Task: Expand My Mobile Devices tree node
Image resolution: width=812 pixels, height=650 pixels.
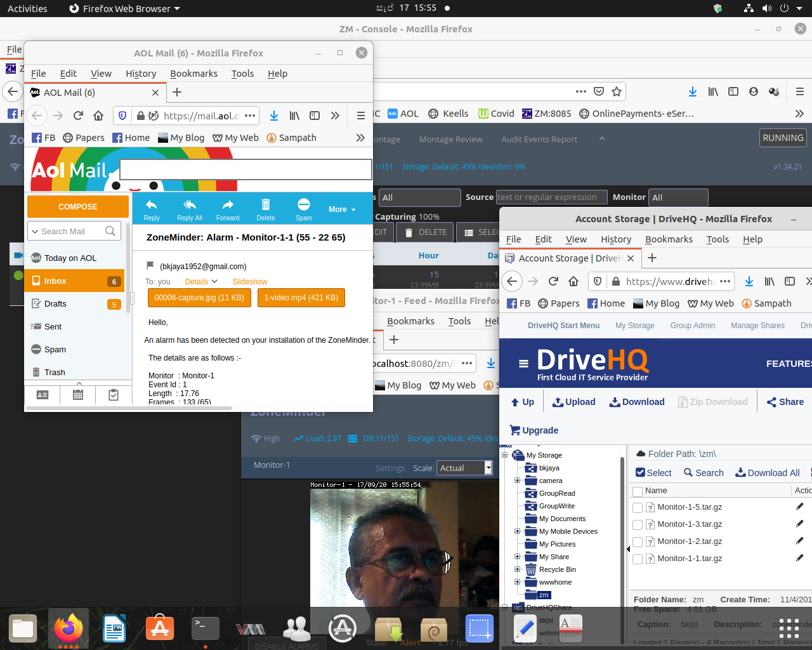Action: (517, 531)
